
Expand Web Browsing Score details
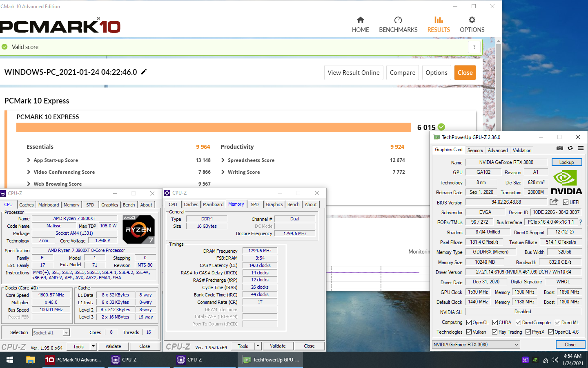[29, 184]
